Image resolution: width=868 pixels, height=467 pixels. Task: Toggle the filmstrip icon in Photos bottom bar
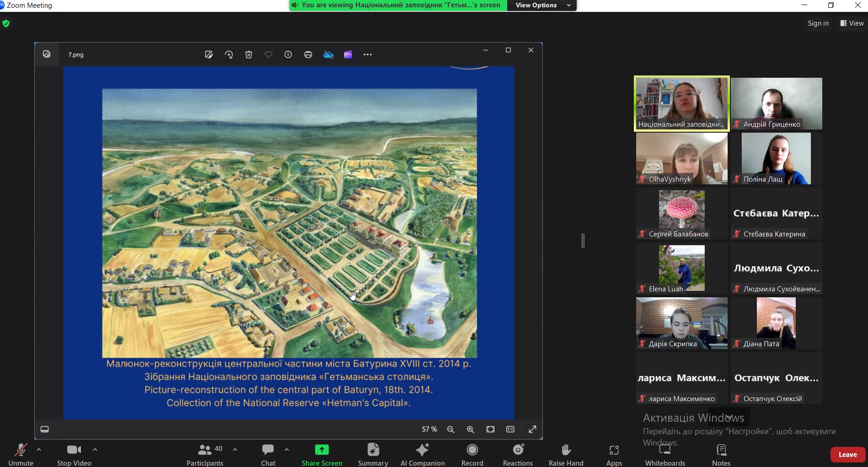pyautogui.click(x=45, y=429)
